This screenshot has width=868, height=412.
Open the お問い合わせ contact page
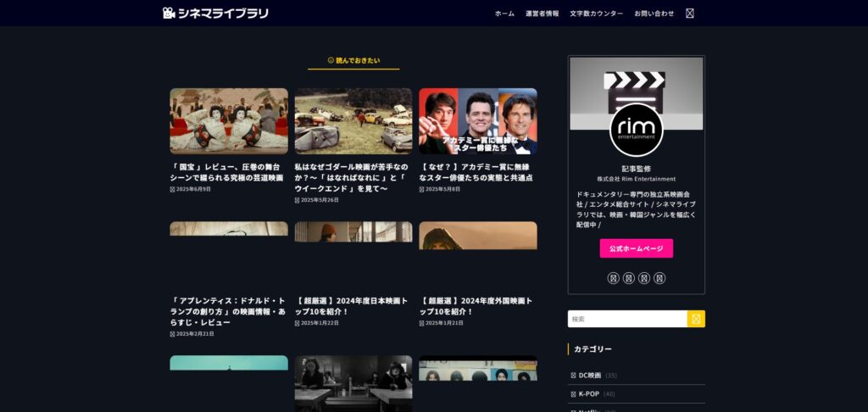pyautogui.click(x=654, y=14)
